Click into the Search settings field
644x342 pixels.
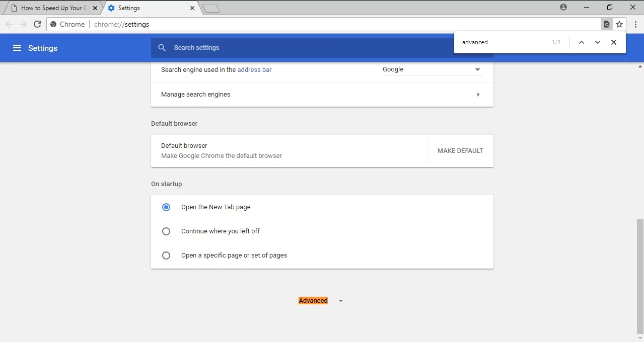302,48
